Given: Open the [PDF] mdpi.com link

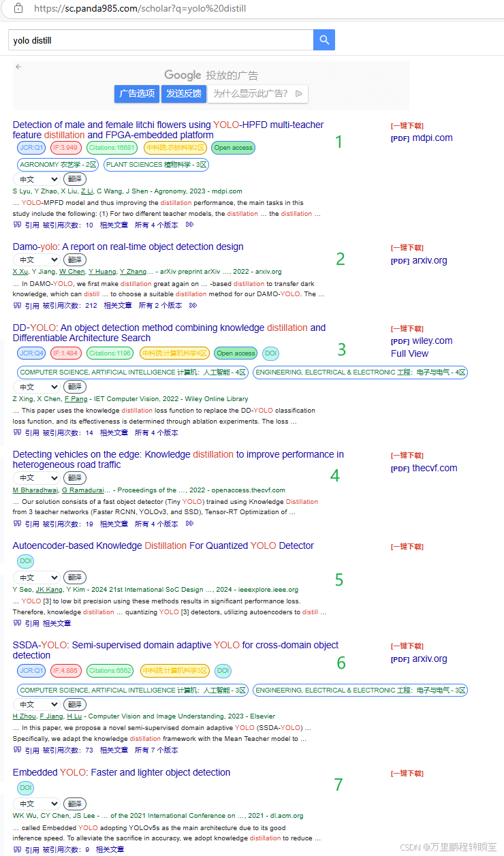Looking at the screenshot, I should pos(422,138).
